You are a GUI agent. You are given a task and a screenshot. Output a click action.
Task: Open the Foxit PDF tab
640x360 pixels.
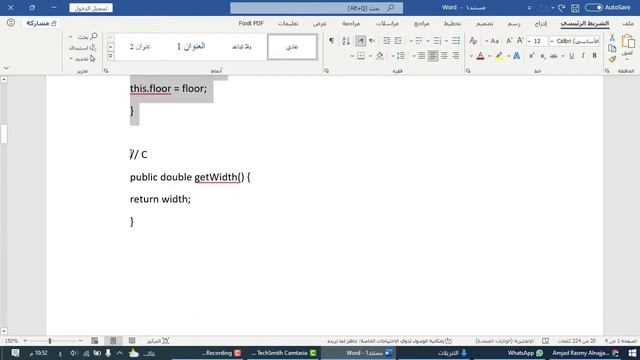(251, 24)
